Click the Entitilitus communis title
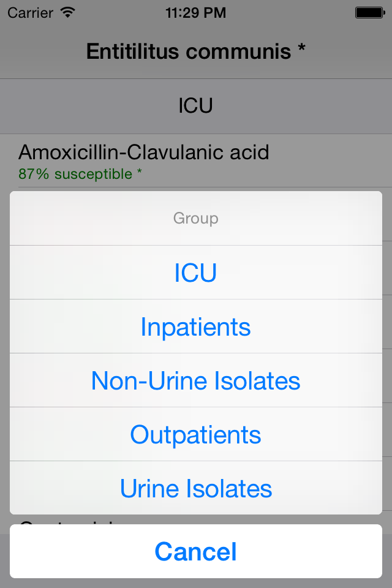The height and width of the screenshot is (588, 392). coord(189,51)
